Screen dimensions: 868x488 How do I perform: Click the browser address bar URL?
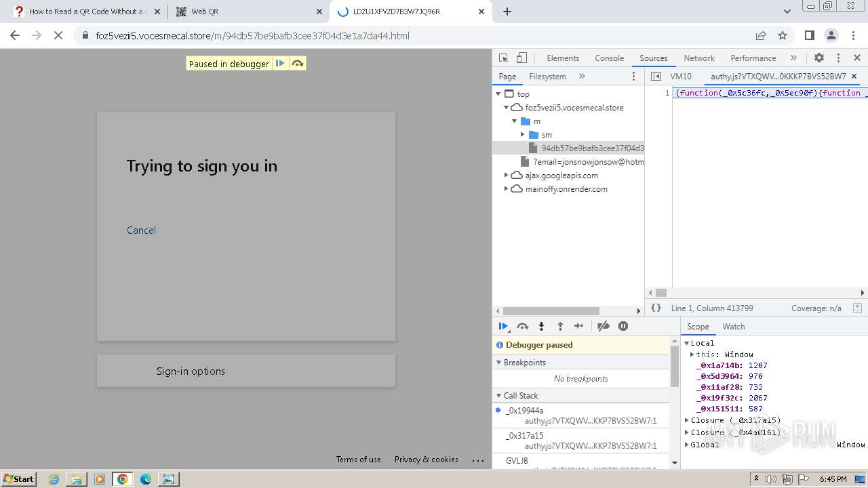252,36
